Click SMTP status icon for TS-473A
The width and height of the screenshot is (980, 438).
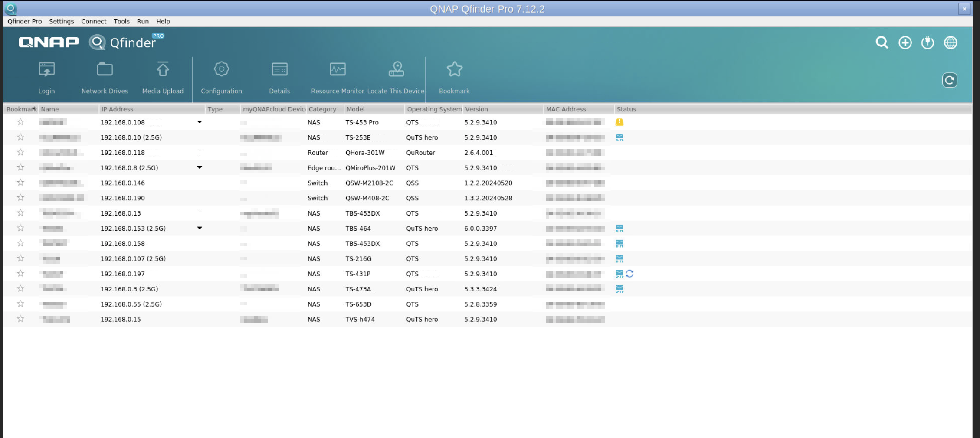coord(619,289)
